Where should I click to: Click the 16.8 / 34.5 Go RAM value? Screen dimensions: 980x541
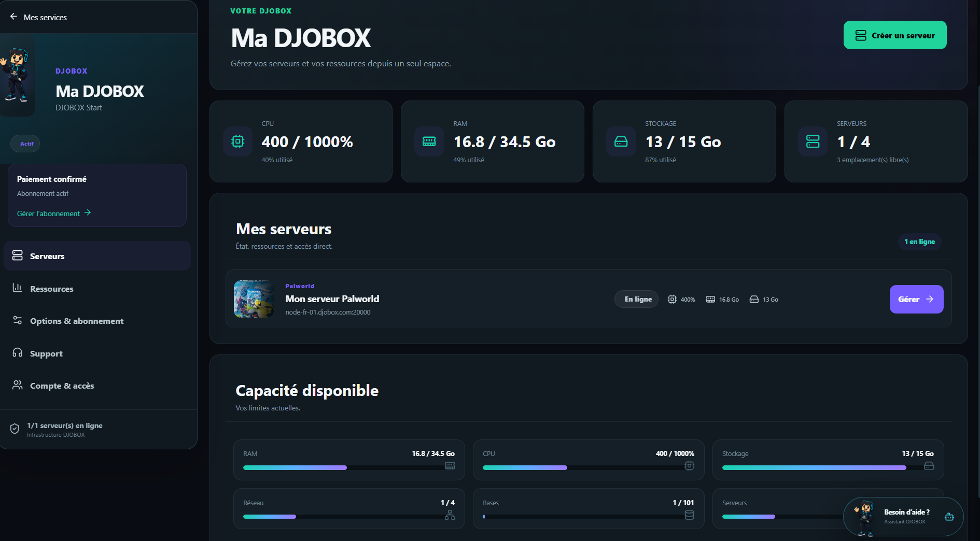point(505,141)
